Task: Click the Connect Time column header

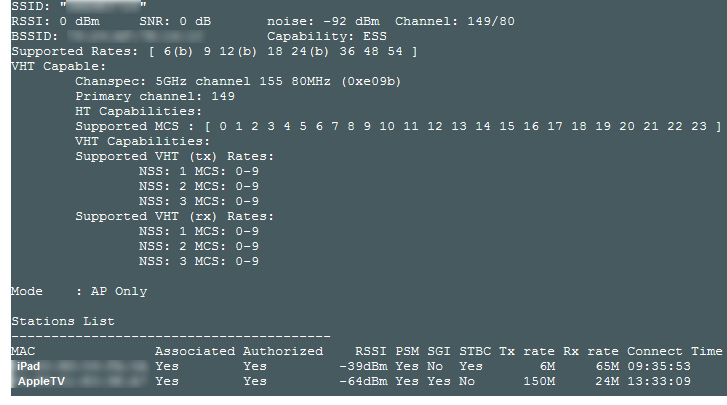Action: tap(674, 351)
